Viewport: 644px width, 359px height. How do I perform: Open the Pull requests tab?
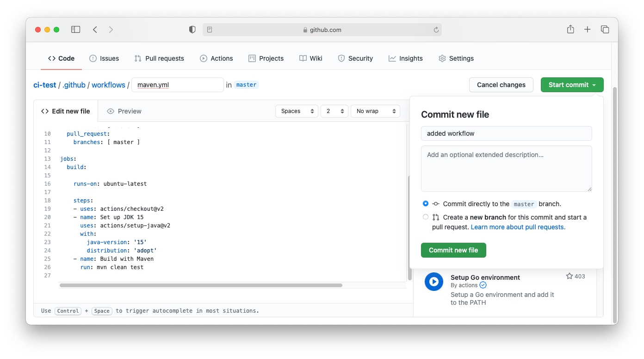pyautogui.click(x=159, y=58)
